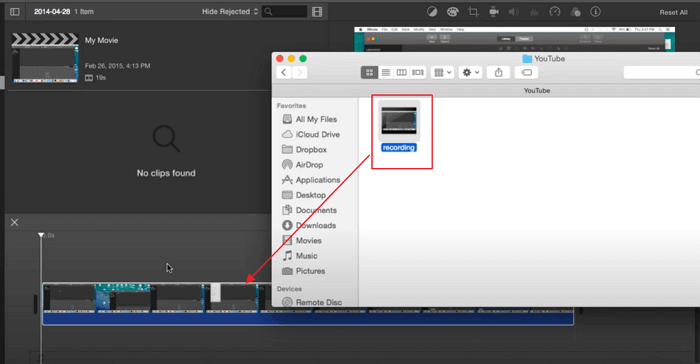Click the Finder share button

(x=499, y=72)
